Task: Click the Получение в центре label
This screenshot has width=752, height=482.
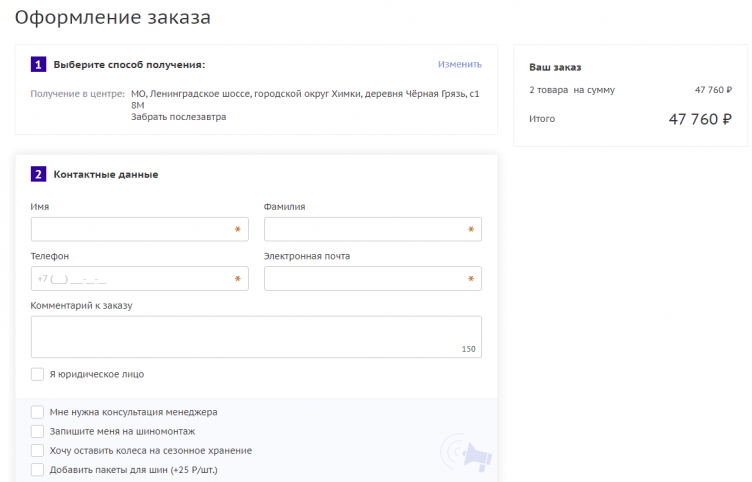Action: (x=78, y=94)
